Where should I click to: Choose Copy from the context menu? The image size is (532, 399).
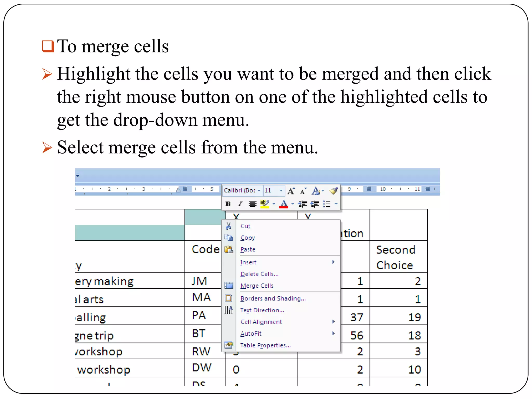click(248, 238)
